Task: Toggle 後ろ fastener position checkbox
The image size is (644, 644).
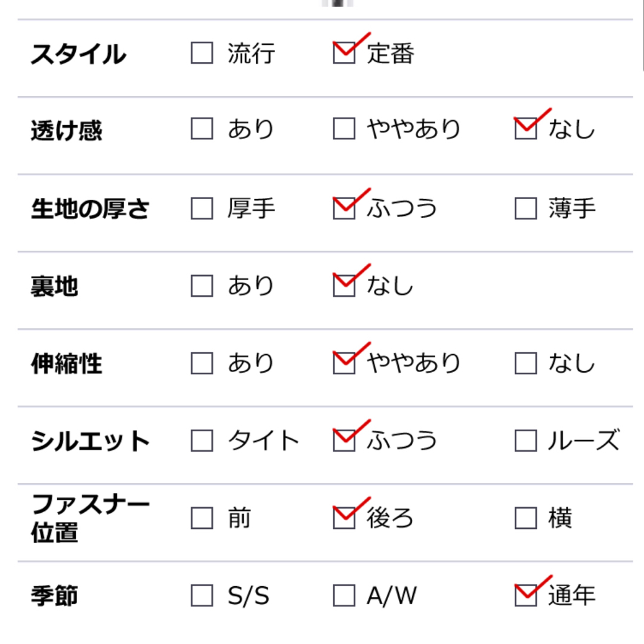Action: [344, 518]
